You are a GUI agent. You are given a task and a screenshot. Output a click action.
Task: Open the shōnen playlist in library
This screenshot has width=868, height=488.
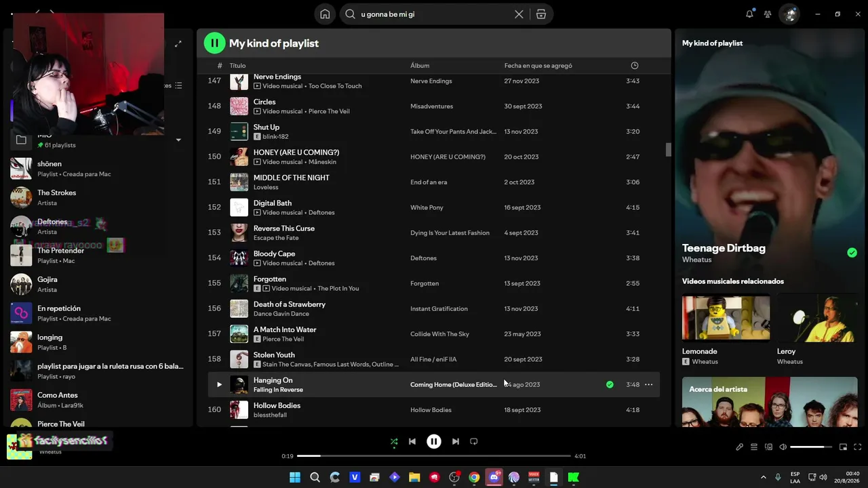tap(98, 169)
